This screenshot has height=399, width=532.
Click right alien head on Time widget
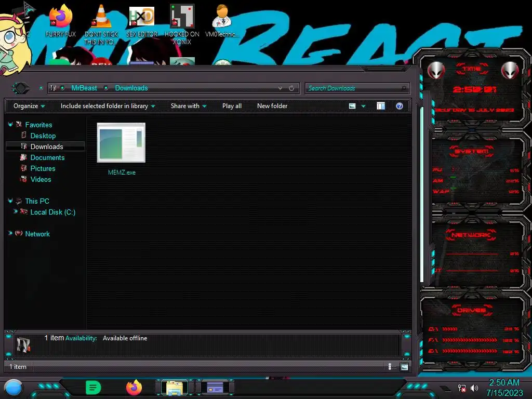coord(510,71)
